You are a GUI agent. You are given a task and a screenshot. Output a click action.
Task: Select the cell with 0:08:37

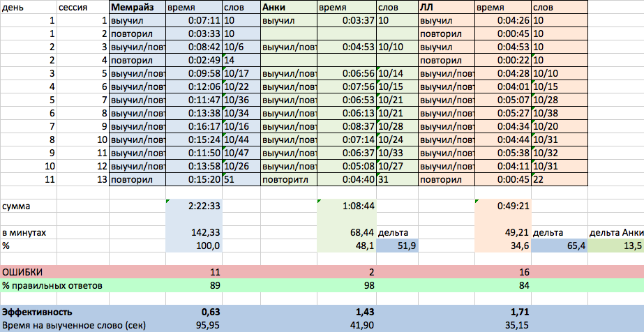[347, 126]
